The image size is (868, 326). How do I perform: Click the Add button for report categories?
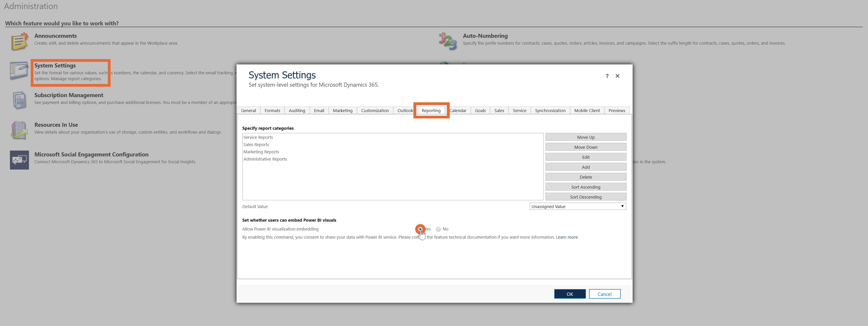pos(586,167)
